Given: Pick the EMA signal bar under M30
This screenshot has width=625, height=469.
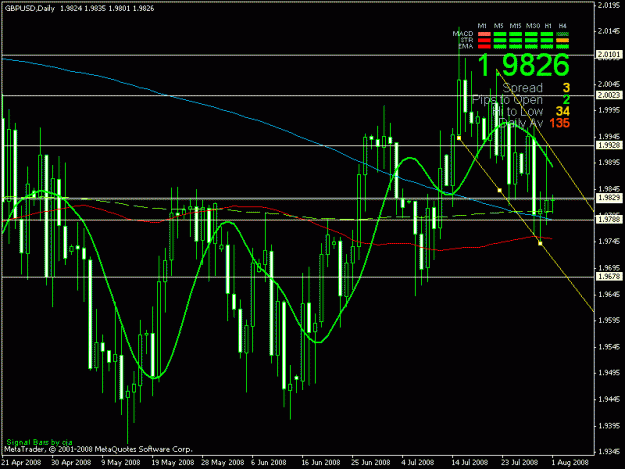Looking at the screenshot, I should 531,46.
